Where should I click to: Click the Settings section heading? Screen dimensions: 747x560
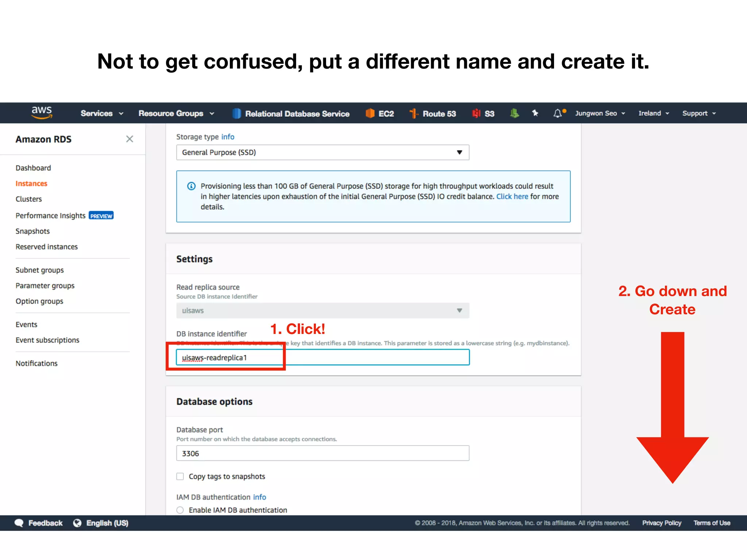(x=194, y=259)
